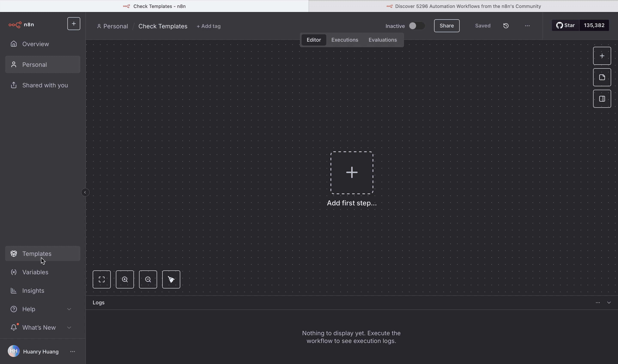This screenshot has width=618, height=364.
Task: Collapse the sidebar arrow handle
Action: click(85, 192)
